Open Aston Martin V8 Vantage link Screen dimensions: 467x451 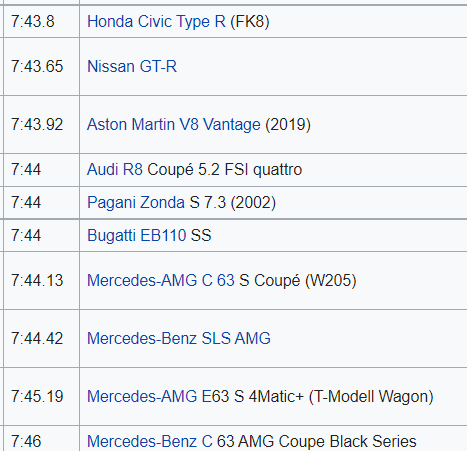(x=174, y=125)
